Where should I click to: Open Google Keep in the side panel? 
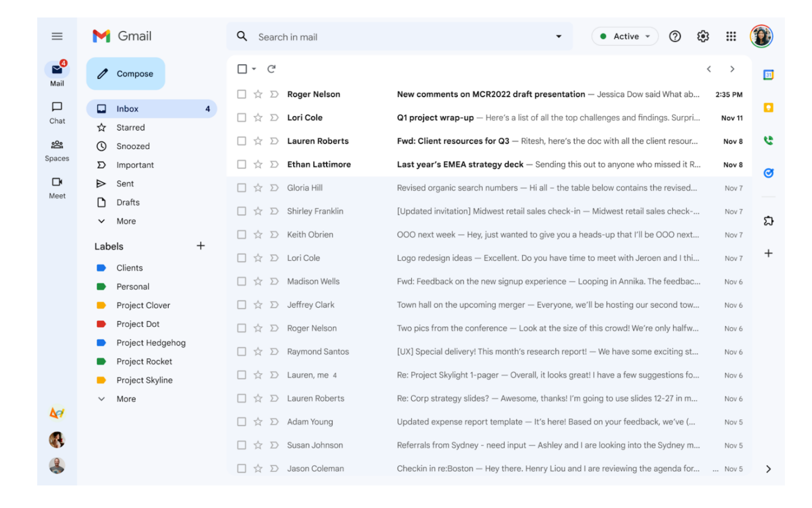[768, 107]
